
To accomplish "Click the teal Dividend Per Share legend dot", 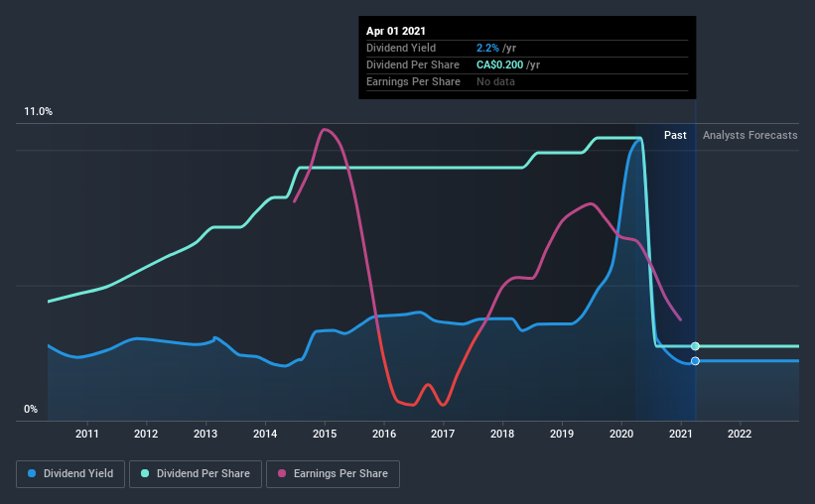I will 145,473.
